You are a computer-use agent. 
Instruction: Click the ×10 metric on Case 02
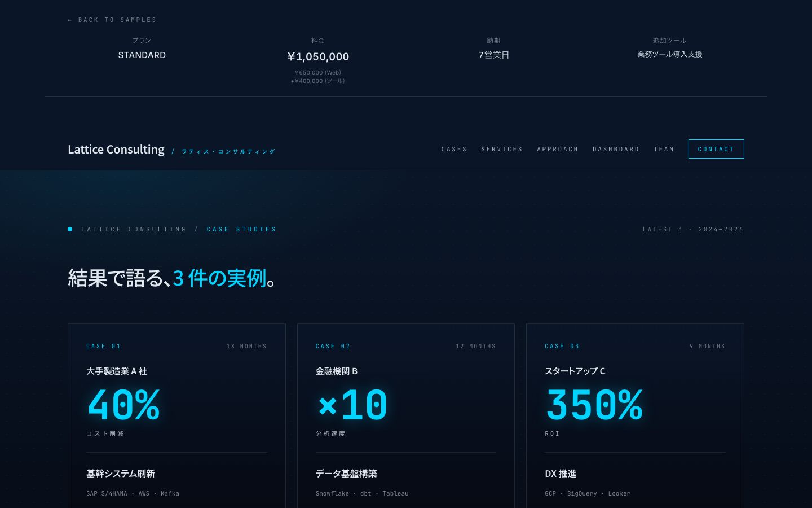coord(352,404)
